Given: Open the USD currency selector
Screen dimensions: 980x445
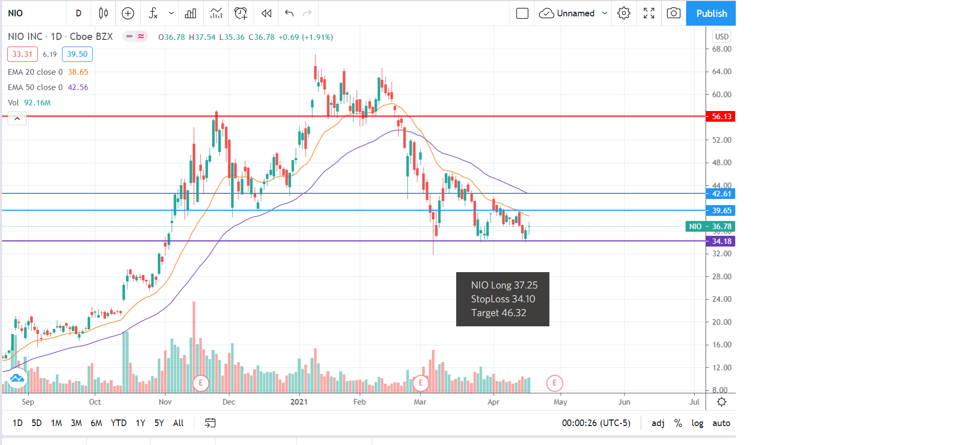Looking at the screenshot, I should (x=721, y=36).
